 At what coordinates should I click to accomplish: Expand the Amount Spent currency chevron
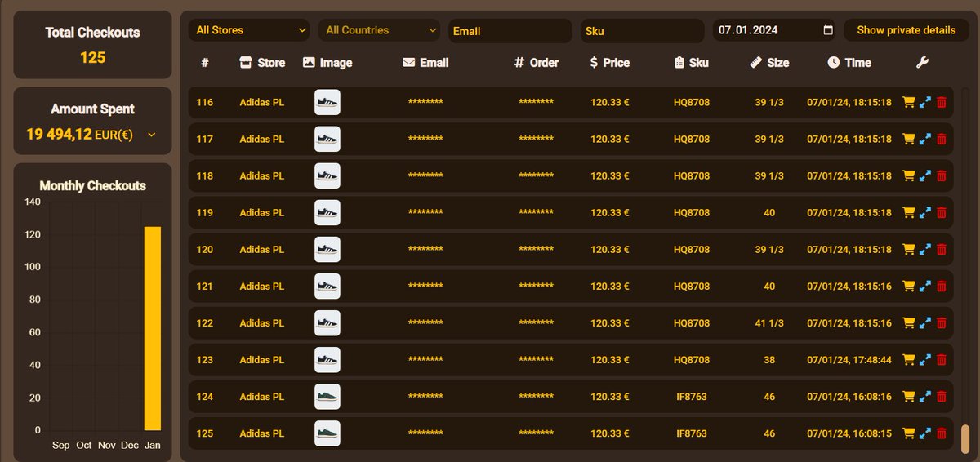(151, 135)
